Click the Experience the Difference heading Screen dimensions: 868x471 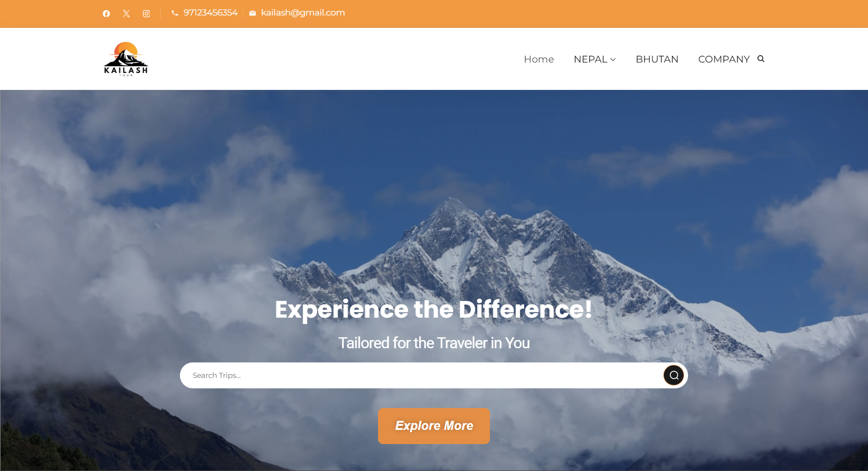[434, 309]
